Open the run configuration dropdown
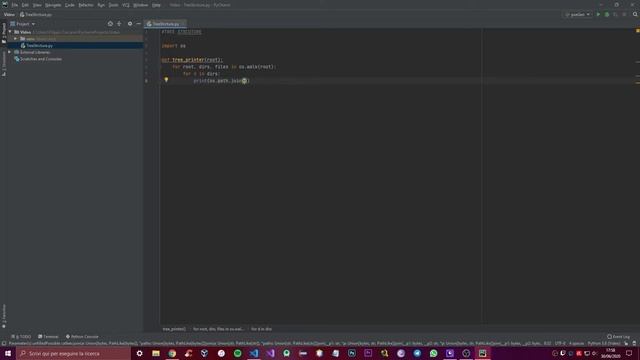Viewport: 640px width, 360px height. (x=578, y=14)
